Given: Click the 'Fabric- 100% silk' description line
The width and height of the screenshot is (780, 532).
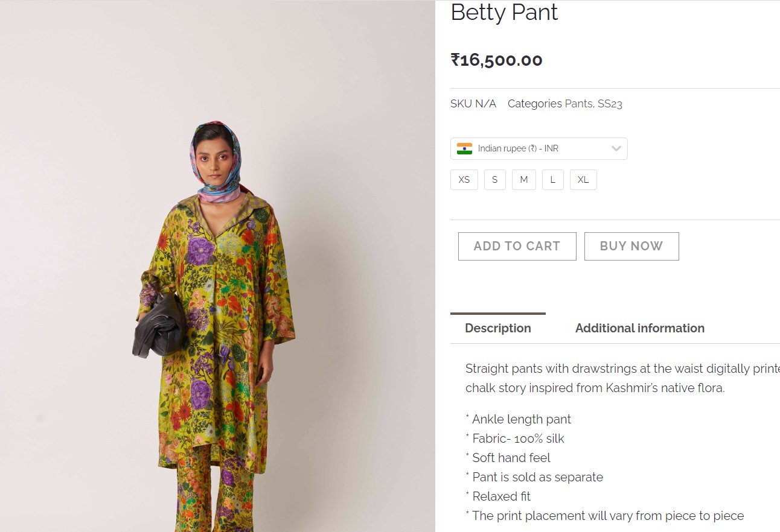Looking at the screenshot, I should (517, 439).
